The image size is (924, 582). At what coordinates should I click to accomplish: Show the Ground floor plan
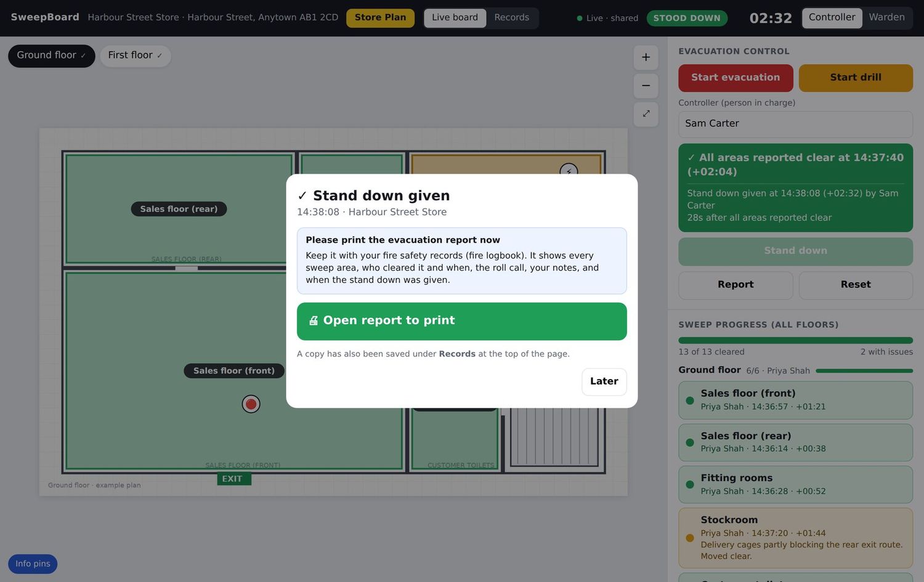[x=51, y=55]
